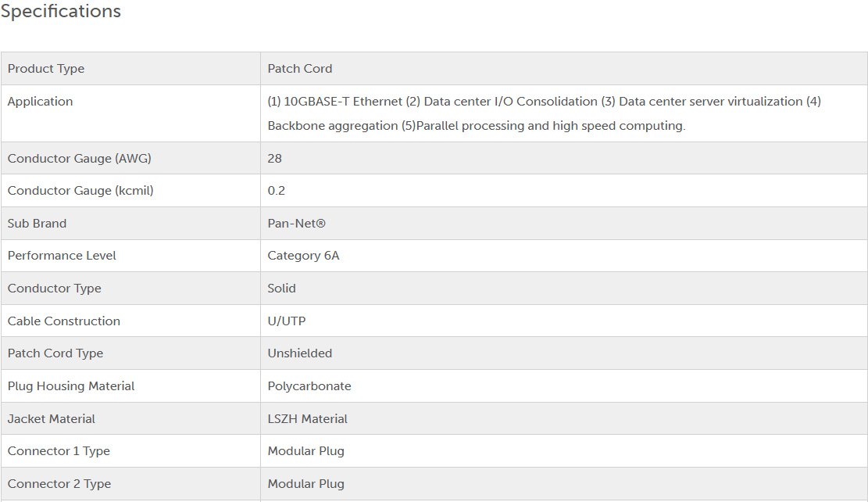Screen dimensions: 868x502
Task: Click the LSZH Material jacket value
Action: [x=308, y=419]
